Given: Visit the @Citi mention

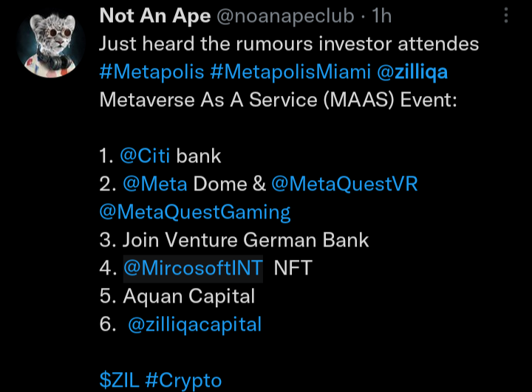Looking at the screenshot, I should click(x=145, y=156).
